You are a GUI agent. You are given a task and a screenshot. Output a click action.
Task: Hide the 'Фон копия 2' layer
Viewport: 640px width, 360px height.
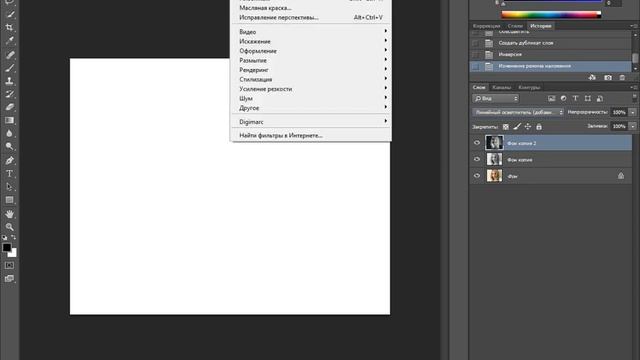point(477,143)
